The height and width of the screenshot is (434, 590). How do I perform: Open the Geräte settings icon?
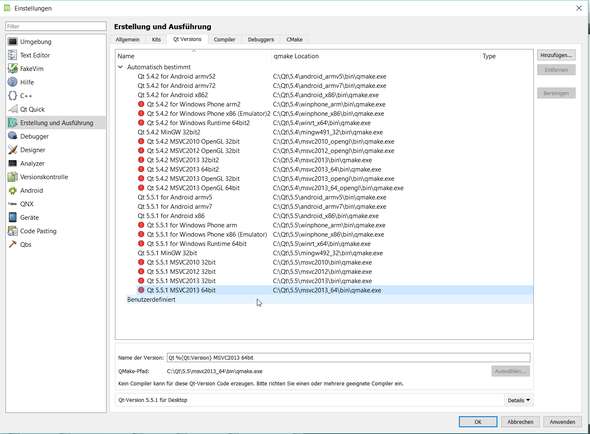(12, 218)
